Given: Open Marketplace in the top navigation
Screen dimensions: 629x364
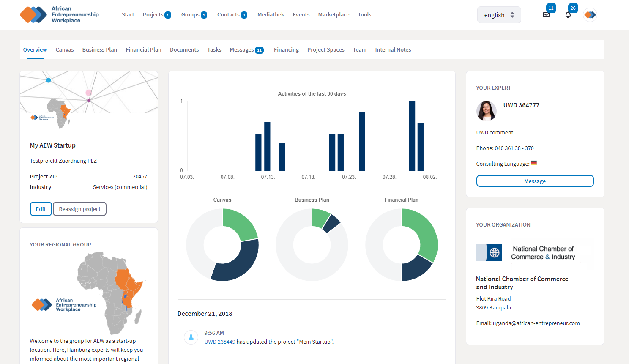Looking at the screenshot, I should (x=334, y=15).
